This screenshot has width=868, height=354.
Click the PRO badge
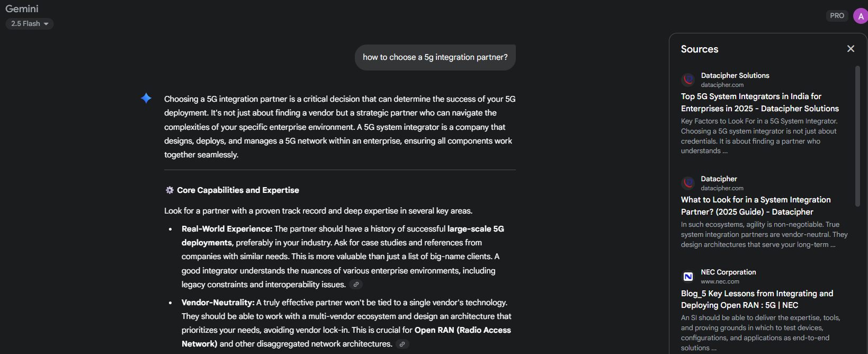tap(837, 16)
